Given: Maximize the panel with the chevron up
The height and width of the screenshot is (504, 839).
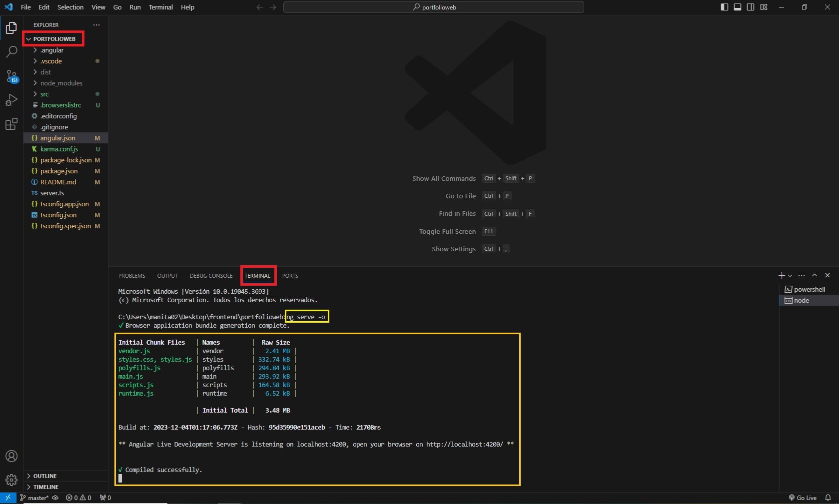Looking at the screenshot, I should pyautogui.click(x=815, y=275).
